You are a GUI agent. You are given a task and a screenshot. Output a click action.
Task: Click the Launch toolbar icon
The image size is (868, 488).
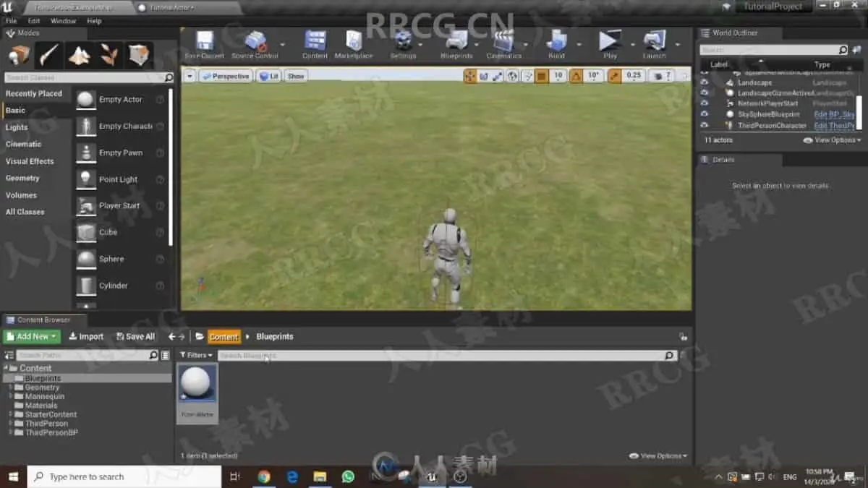654,45
